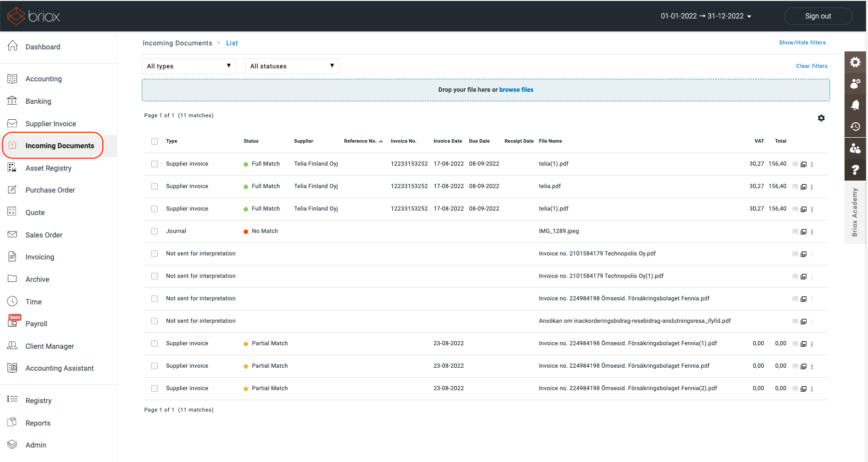Open three-dot menu for IMG_1289.jpeg row

click(812, 231)
